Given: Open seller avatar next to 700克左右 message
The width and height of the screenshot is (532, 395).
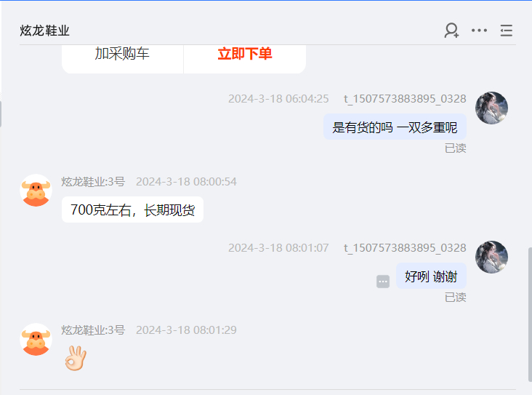Looking at the screenshot, I should (x=36, y=190).
